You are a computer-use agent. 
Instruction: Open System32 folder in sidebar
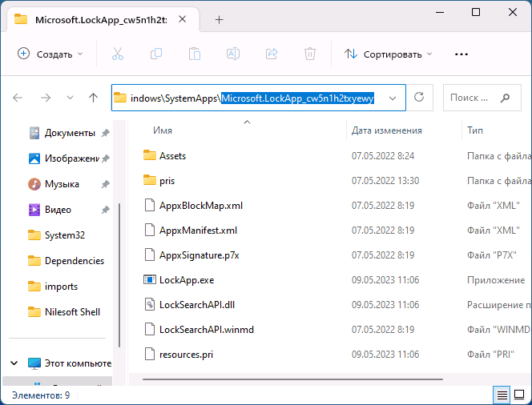click(65, 235)
